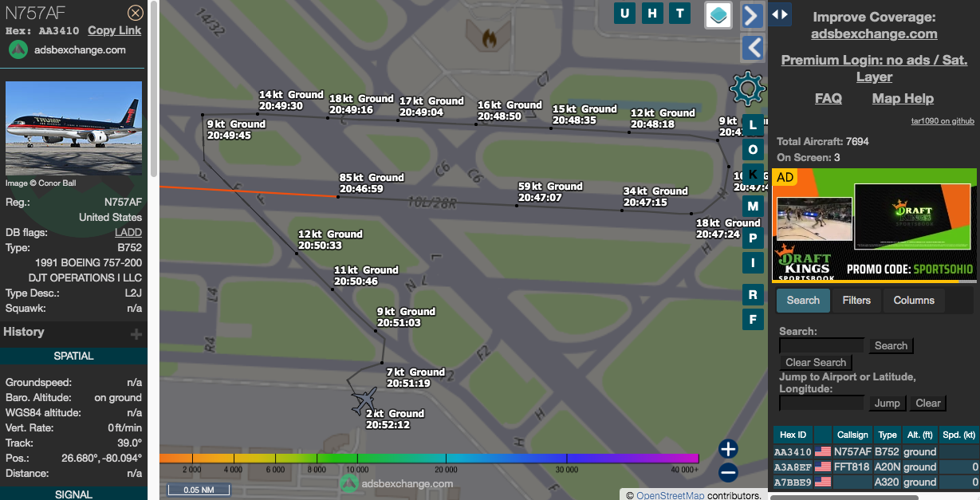Click the Search button beside the search field
The image size is (980, 500).
click(x=891, y=345)
